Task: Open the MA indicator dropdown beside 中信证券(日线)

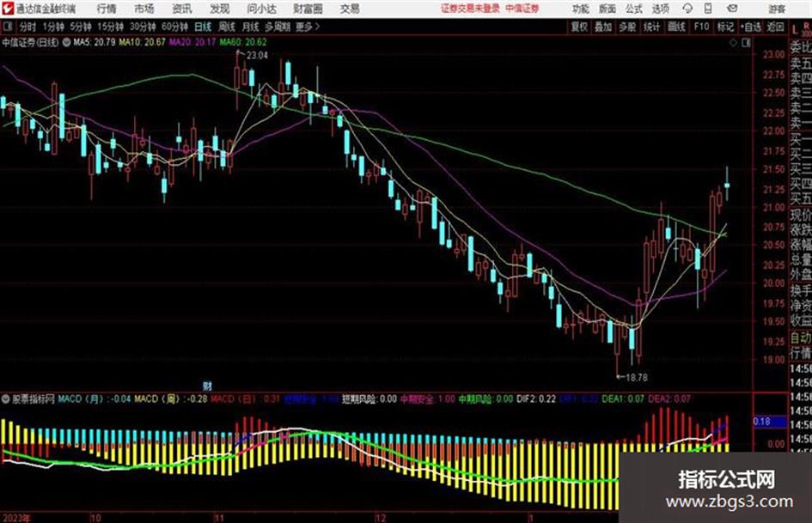Action: tap(66, 42)
